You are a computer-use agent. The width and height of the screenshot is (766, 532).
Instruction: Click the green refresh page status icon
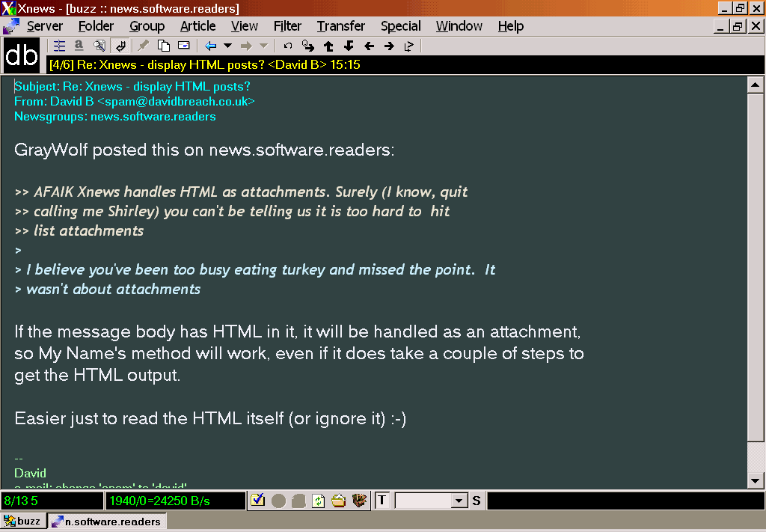319,501
